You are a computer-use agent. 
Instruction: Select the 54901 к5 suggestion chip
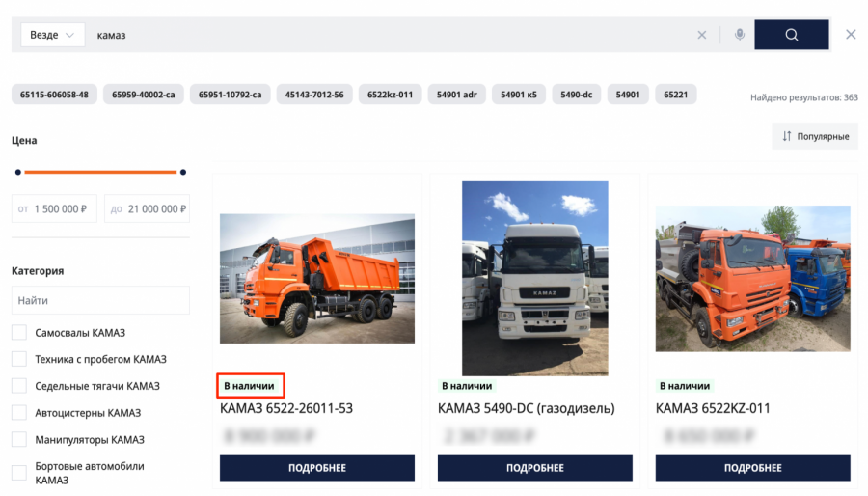coord(519,95)
